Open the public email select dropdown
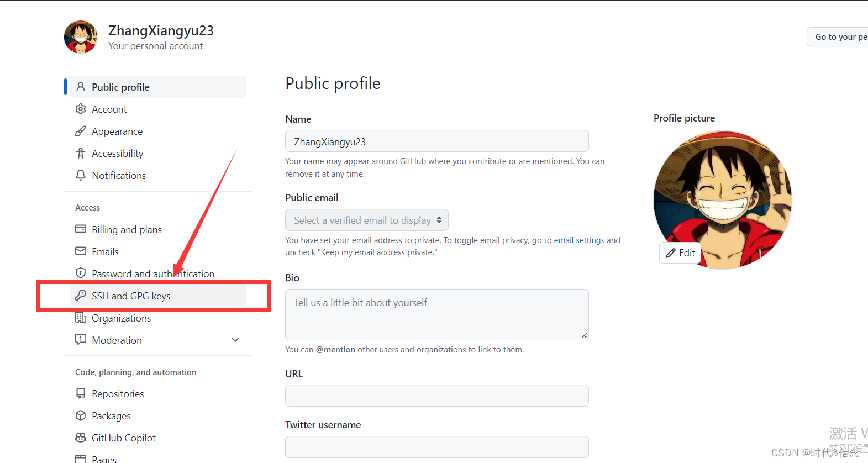 367,220
